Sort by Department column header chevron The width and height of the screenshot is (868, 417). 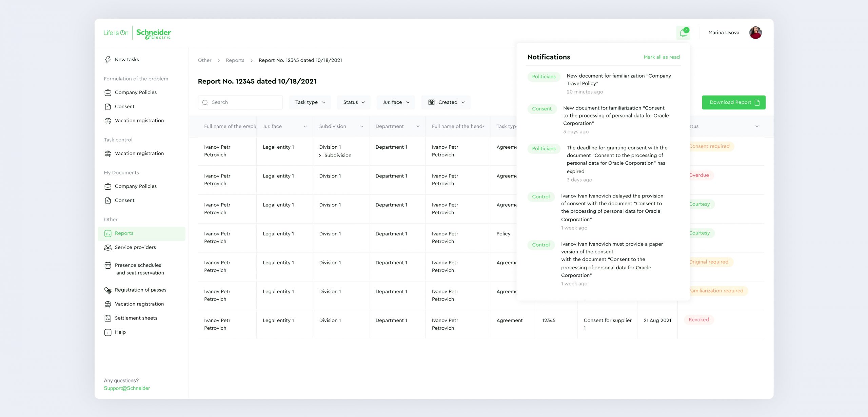pos(418,126)
